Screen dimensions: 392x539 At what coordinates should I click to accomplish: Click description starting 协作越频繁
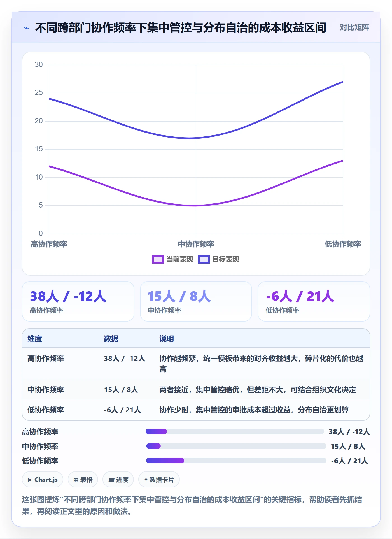tap(261, 364)
